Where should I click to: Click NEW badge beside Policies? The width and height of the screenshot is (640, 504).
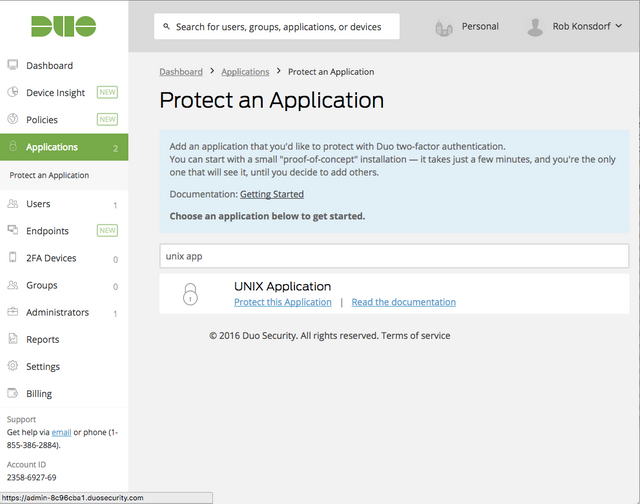point(107,119)
